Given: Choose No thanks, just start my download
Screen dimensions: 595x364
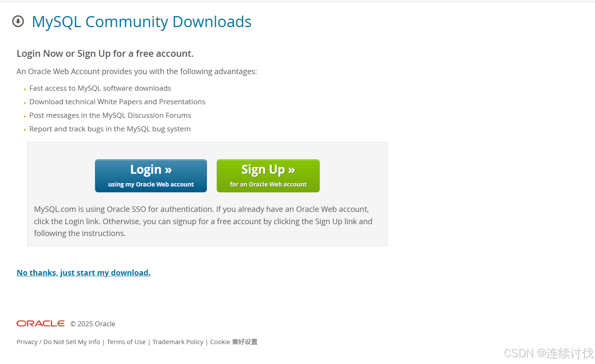Looking at the screenshot, I should [84, 272].
